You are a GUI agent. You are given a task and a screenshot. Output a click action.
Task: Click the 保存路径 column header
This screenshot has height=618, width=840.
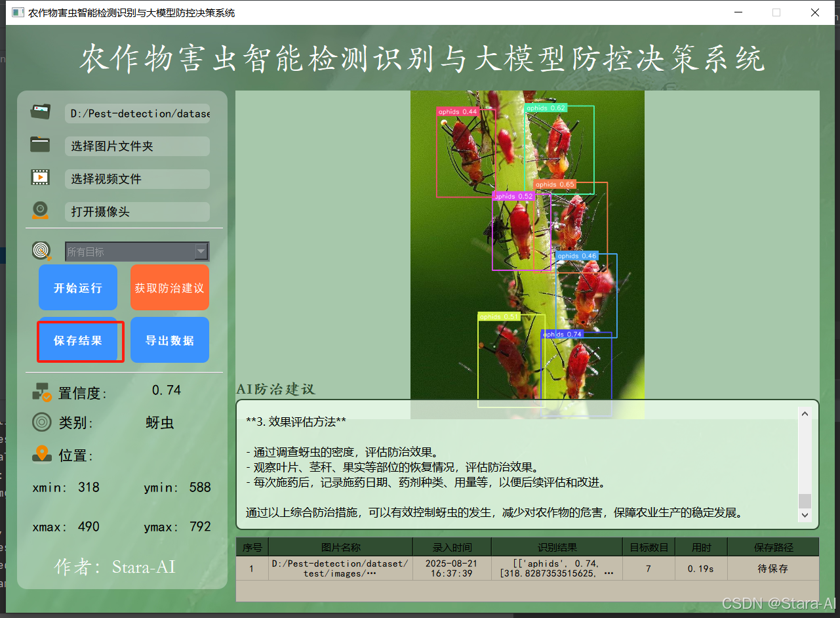[x=773, y=547]
